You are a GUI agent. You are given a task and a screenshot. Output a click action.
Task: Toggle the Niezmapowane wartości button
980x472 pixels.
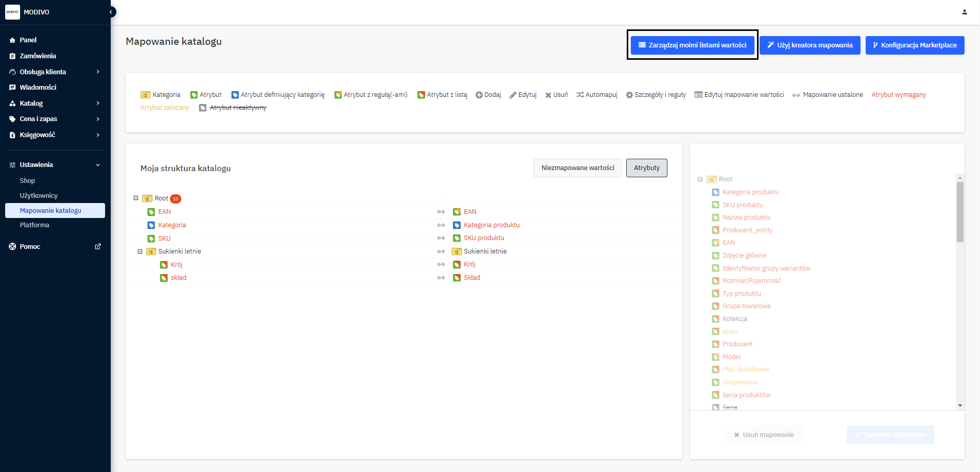(577, 168)
